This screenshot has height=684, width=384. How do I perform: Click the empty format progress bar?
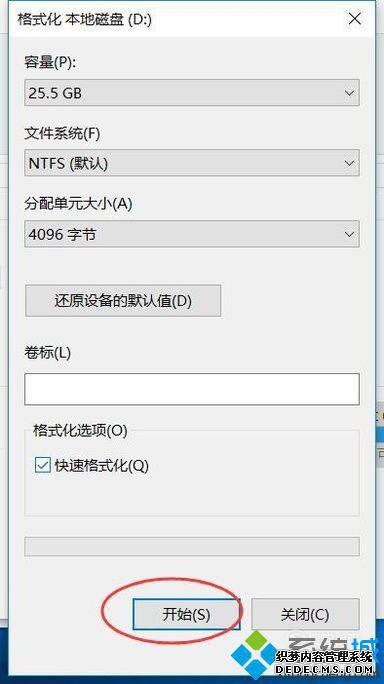tap(192, 547)
